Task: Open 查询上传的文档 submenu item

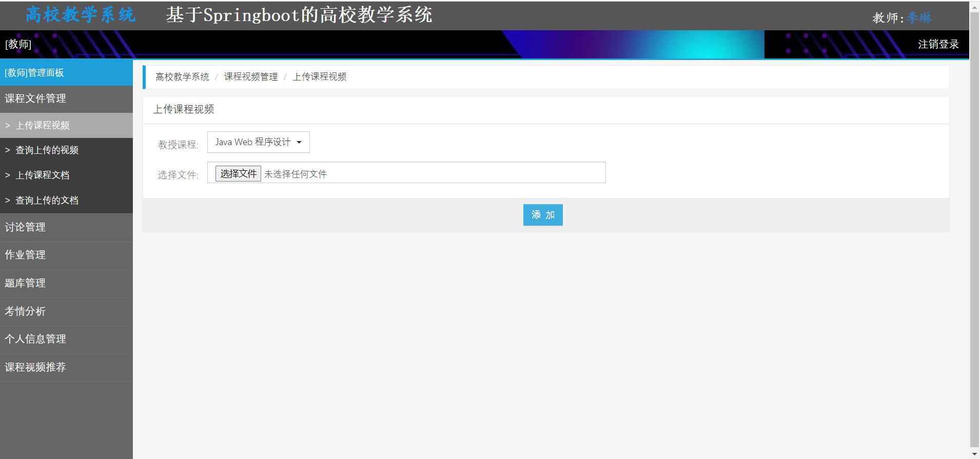Action: [66, 201]
